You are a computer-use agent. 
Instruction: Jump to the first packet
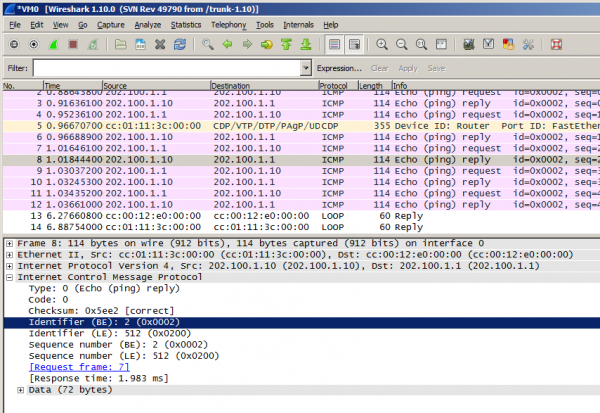tap(286, 44)
